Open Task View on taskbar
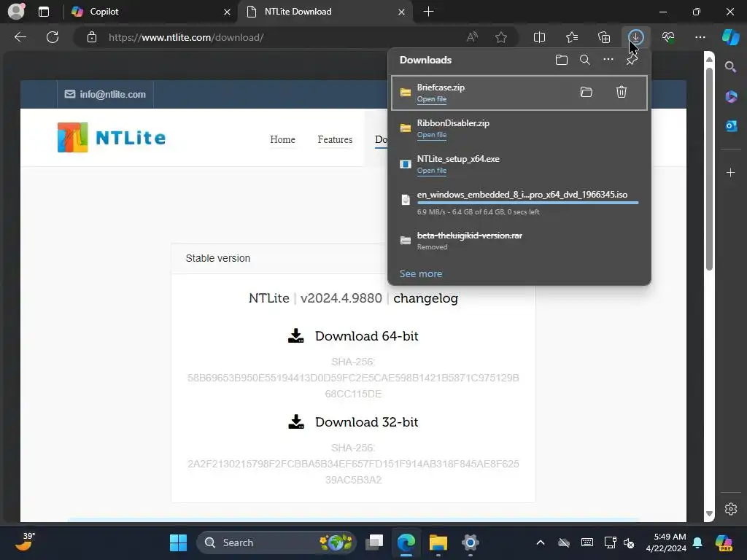Screen dimensions: 747x560 coord(374,542)
